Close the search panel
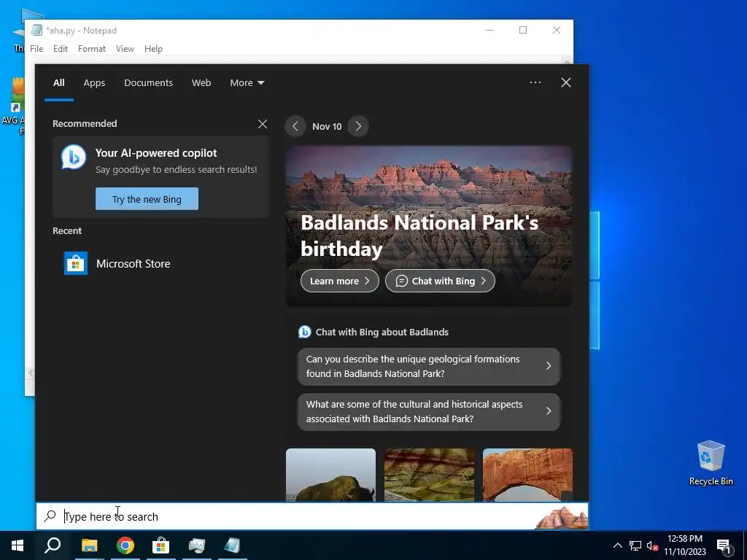 click(x=566, y=82)
